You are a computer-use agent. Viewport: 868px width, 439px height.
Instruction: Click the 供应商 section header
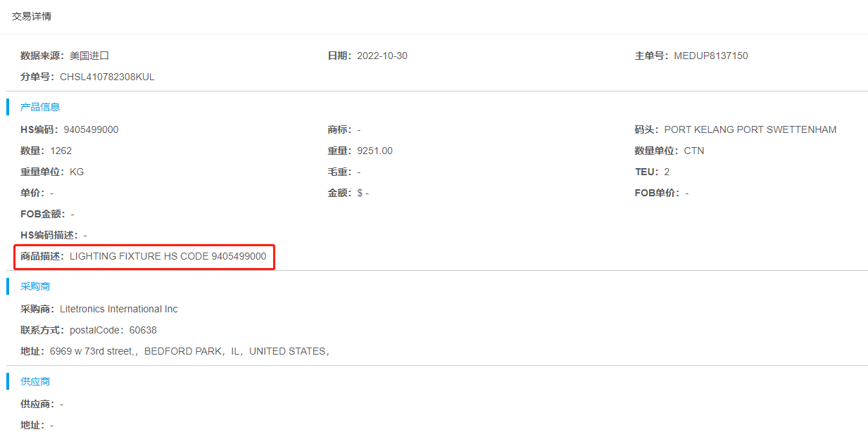tap(35, 381)
